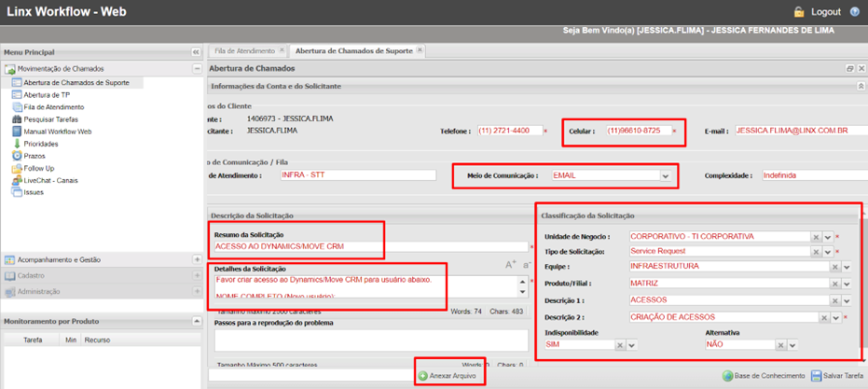Clear the Indisponibilidade SIM value
Image resolution: width=868 pixels, height=389 pixels.
tap(621, 344)
